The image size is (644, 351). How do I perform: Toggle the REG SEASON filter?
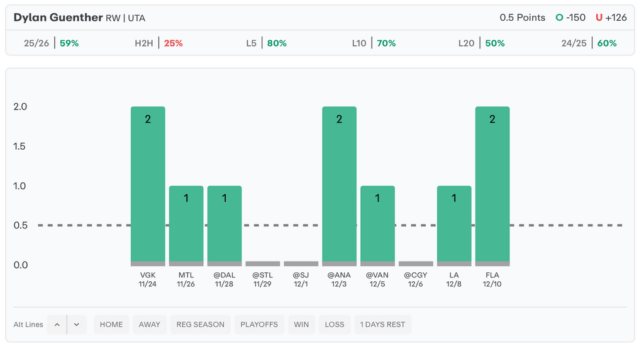[x=200, y=325]
